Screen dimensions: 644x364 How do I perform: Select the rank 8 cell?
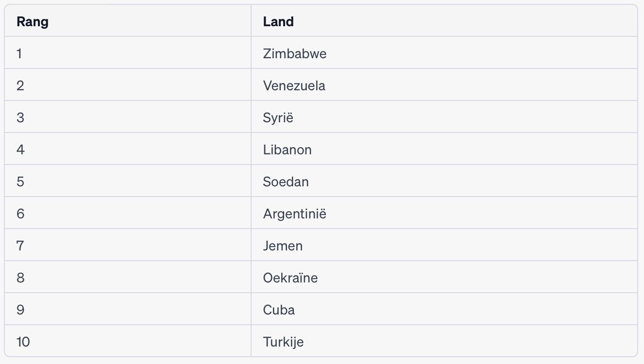tap(20, 278)
